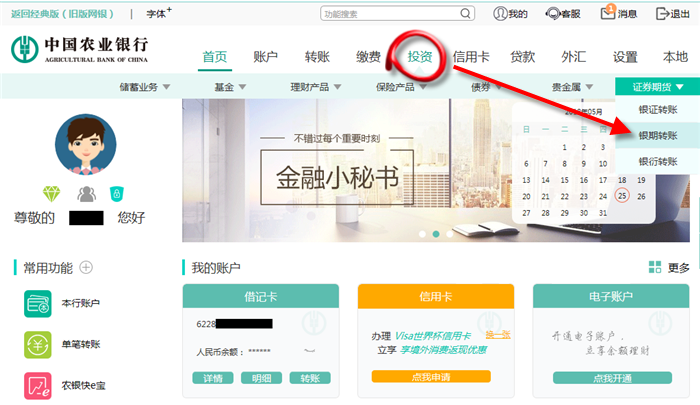Select 银证转账 from dropdown list

(x=658, y=109)
